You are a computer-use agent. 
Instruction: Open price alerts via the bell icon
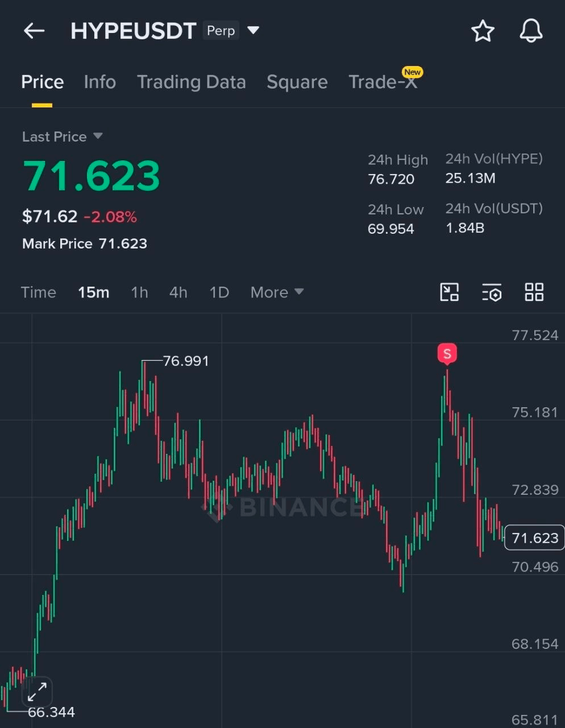click(531, 31)
